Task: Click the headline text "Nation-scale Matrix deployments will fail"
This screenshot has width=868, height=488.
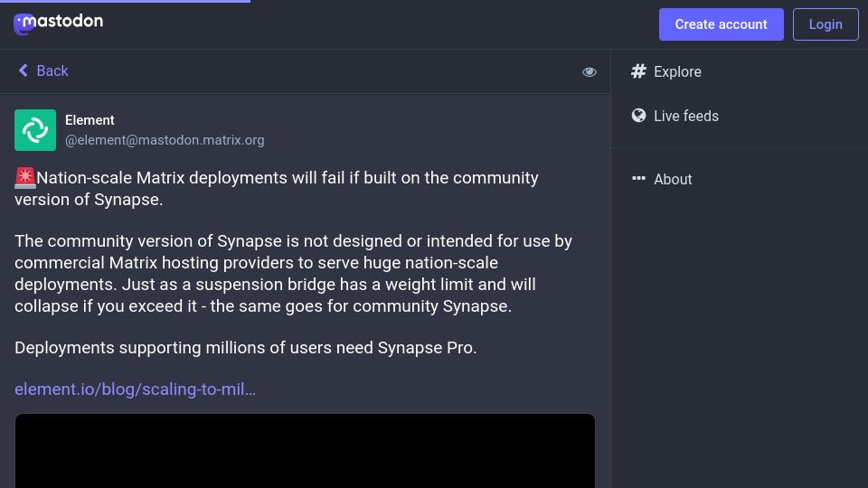Action: click(x=191, y=178)
